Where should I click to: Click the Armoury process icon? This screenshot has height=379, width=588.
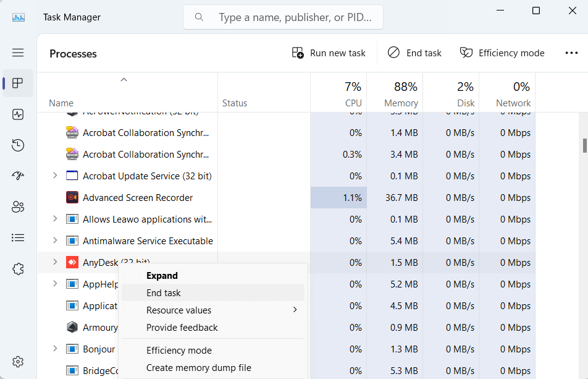[72, 327]
